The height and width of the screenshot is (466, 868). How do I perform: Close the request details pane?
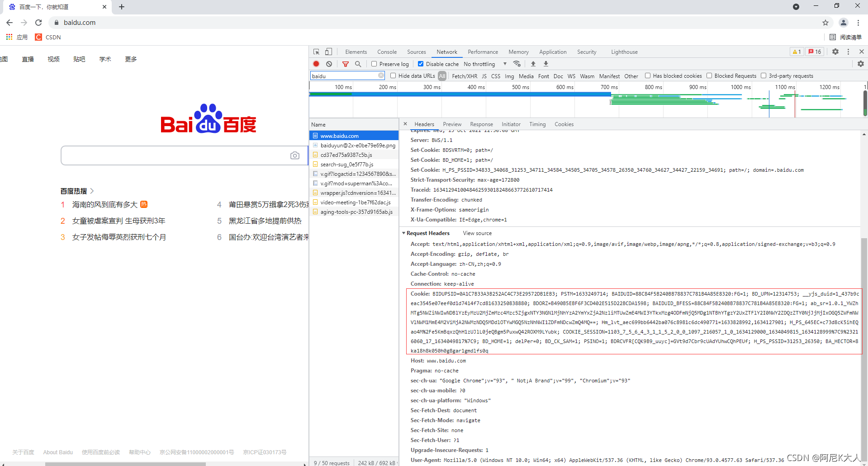[405, 124]
